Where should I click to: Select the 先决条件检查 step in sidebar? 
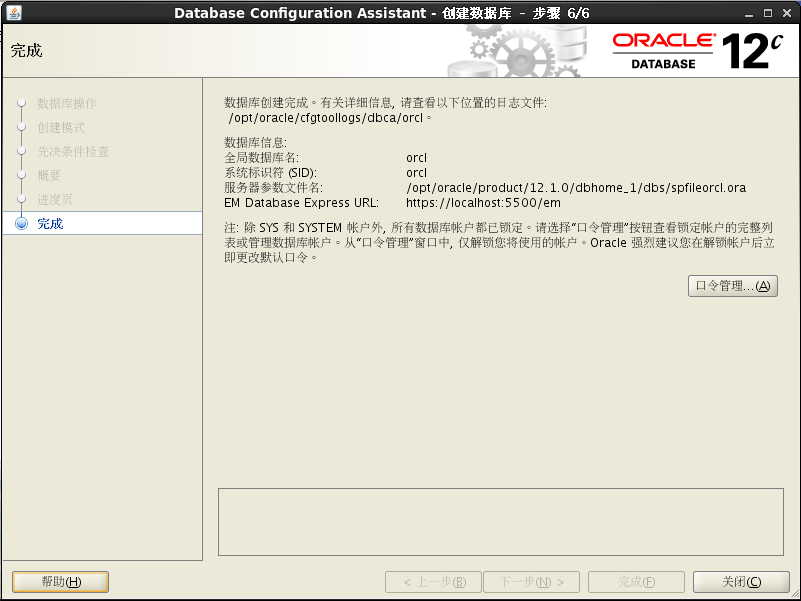[73, 151]
